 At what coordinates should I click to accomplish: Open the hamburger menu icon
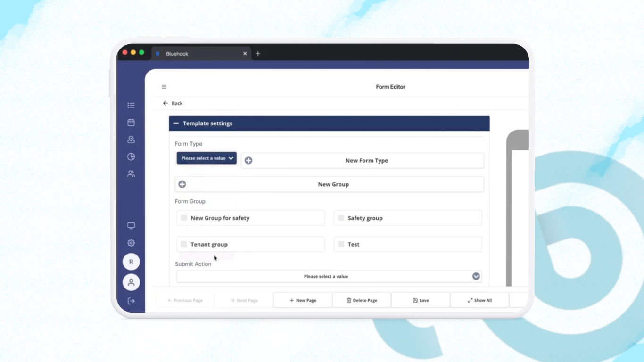coord(164,87)
